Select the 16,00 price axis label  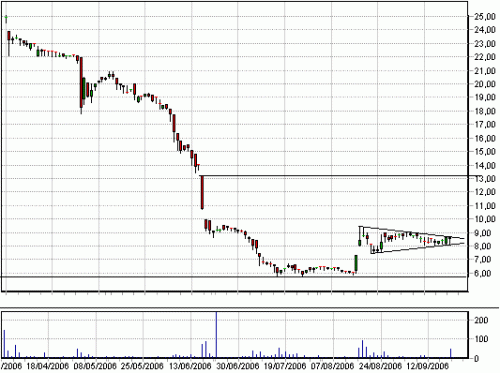485,138
